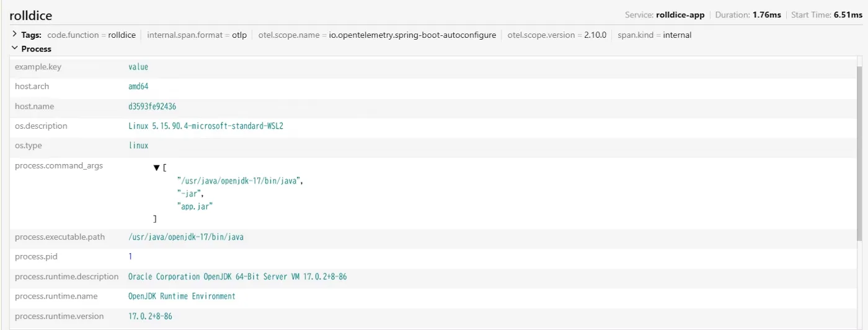Click the internal.span.format = otlp tag
868x330 pixels.
[x=197, y=35]
